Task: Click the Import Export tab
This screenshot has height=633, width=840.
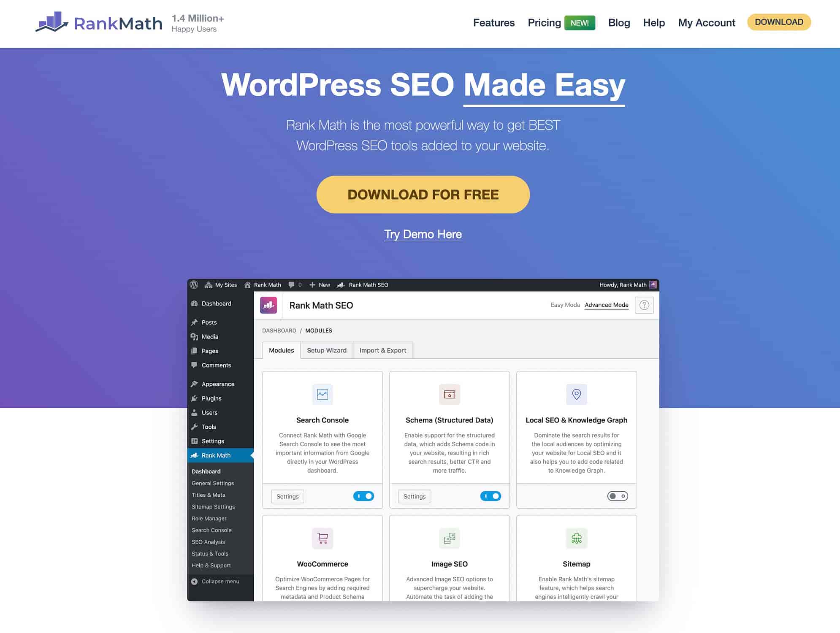Action: [x=382, y=349]
